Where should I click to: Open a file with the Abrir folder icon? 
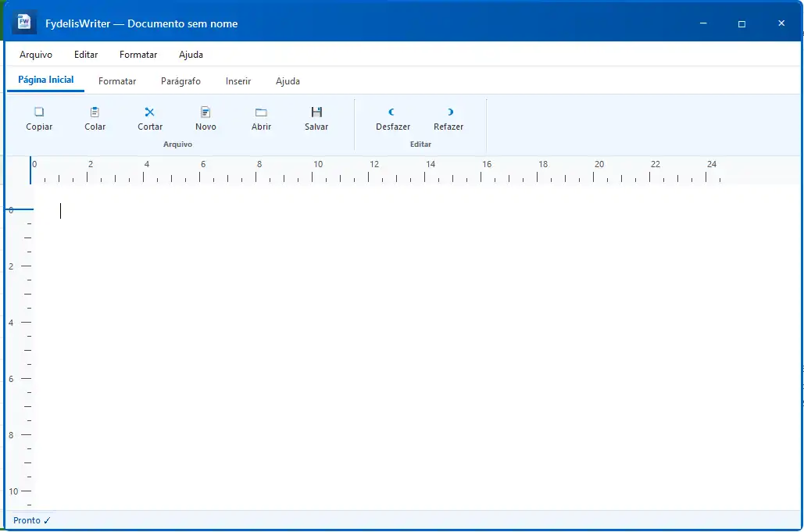(261, 112)
